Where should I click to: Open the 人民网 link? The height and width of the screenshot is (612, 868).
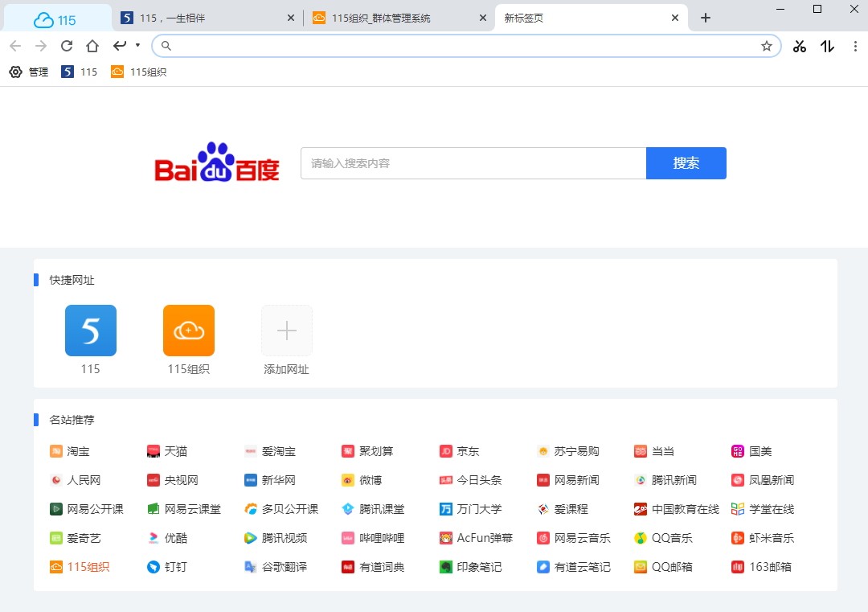76,480
